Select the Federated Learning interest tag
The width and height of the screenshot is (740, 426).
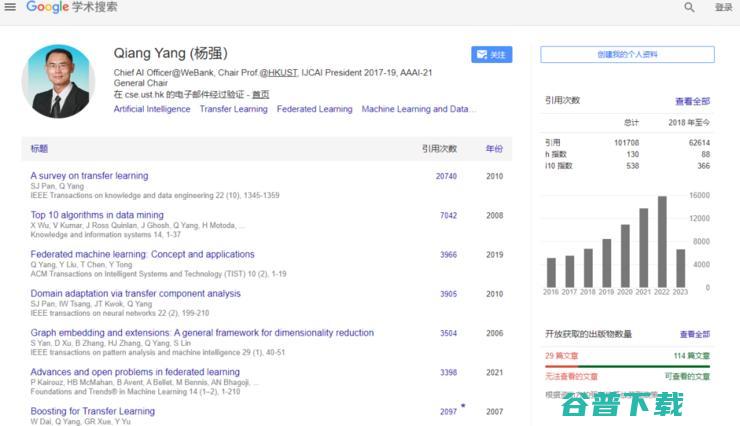click(x=314, y=109)
